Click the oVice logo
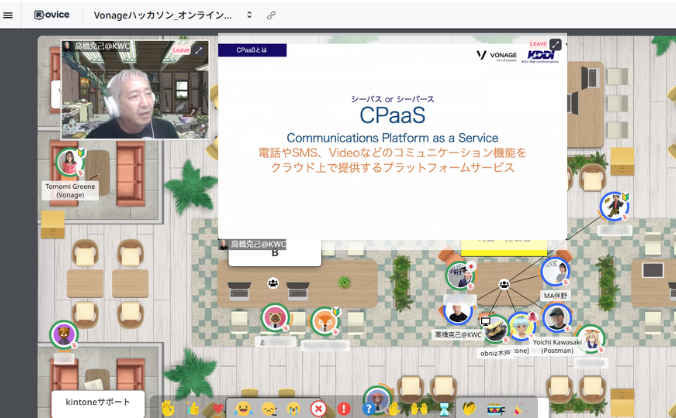 tap(52, 15)
